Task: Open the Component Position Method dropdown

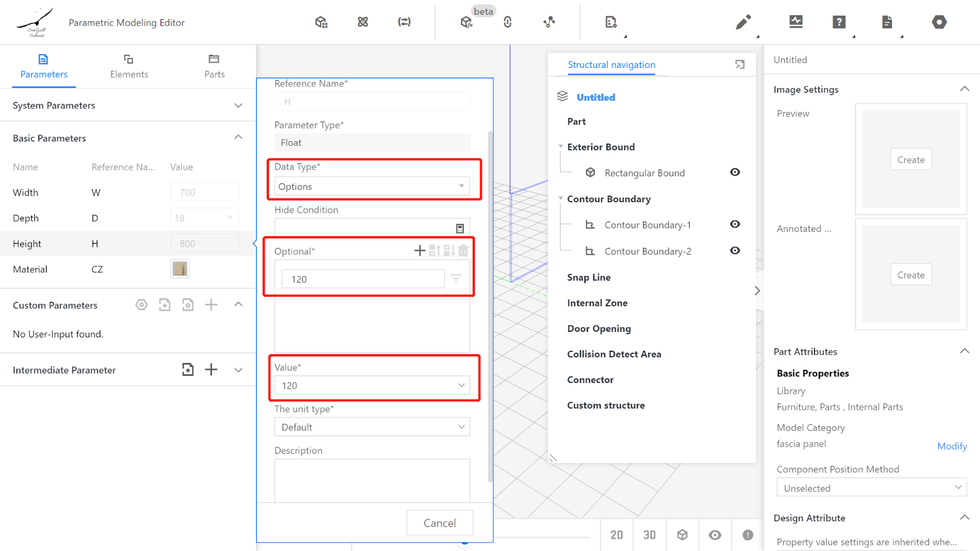Action: click(871, 488)
